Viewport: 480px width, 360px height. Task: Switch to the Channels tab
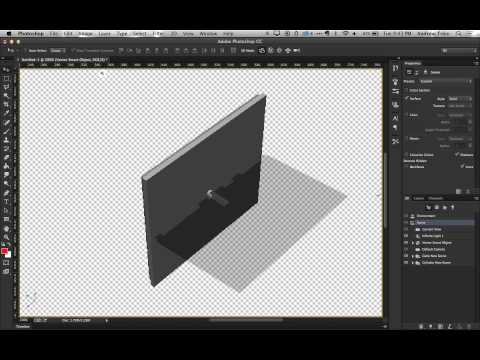point(435,198)
